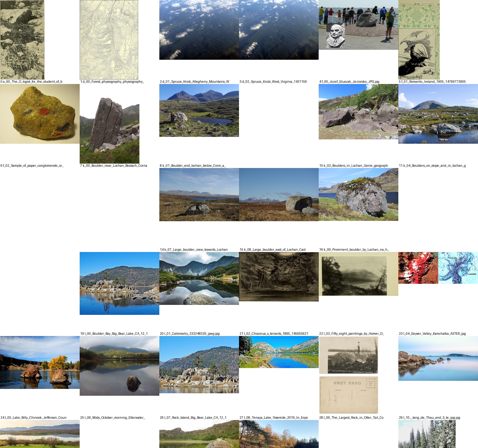This screenshot has height=448, width=478.
Task: Click caption '0 a_00_The_O_logist_for_the_student_of_b'
Action: tap(31, 82)
